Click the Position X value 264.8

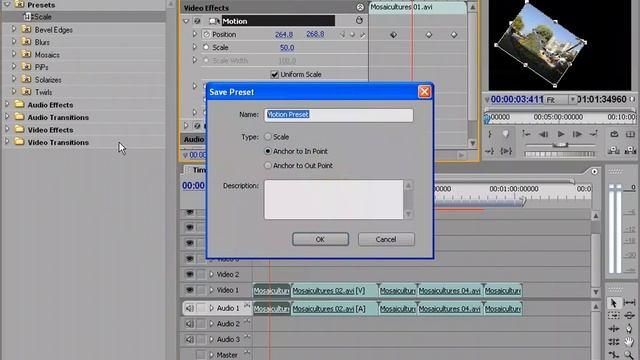click(x=284, y=35)
